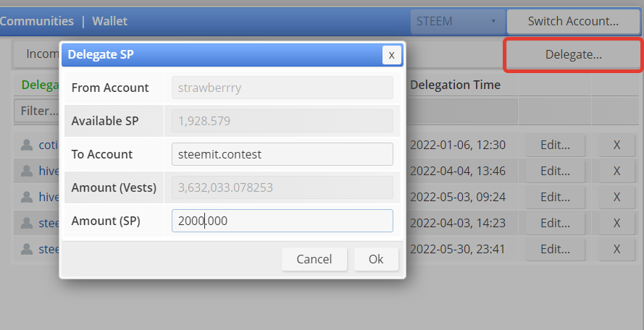Click the Amount (SP) input field
Image resolution: width=644 pixels, height=330 pixels.
pyautogui.click(x=283, y=221)
